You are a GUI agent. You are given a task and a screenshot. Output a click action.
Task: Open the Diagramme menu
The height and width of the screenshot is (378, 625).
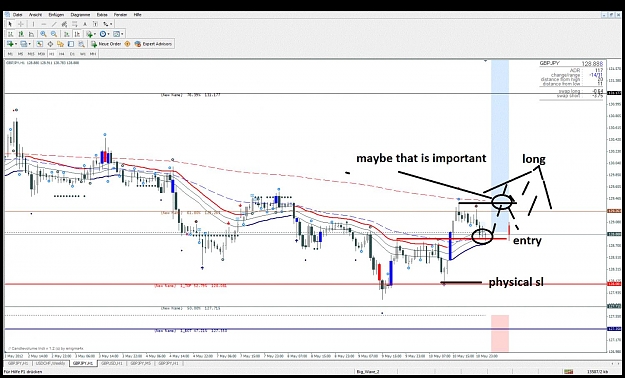81,15
